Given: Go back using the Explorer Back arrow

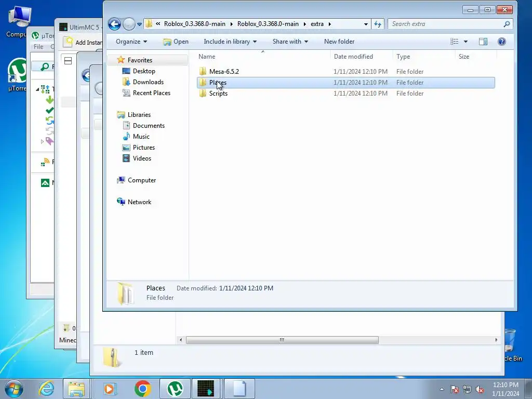Looking at the screenshot, I should [x=114, y=24].
